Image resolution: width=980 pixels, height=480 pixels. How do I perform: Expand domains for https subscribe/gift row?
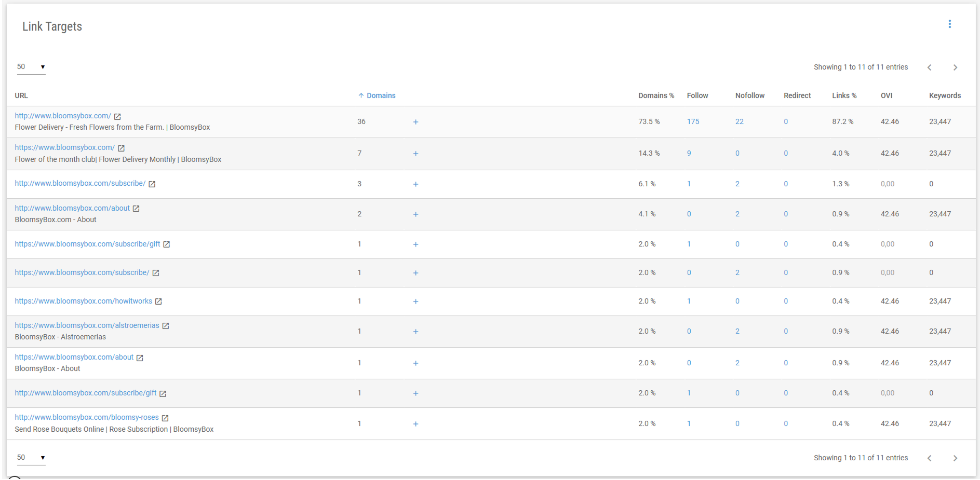tap(415, 244)
